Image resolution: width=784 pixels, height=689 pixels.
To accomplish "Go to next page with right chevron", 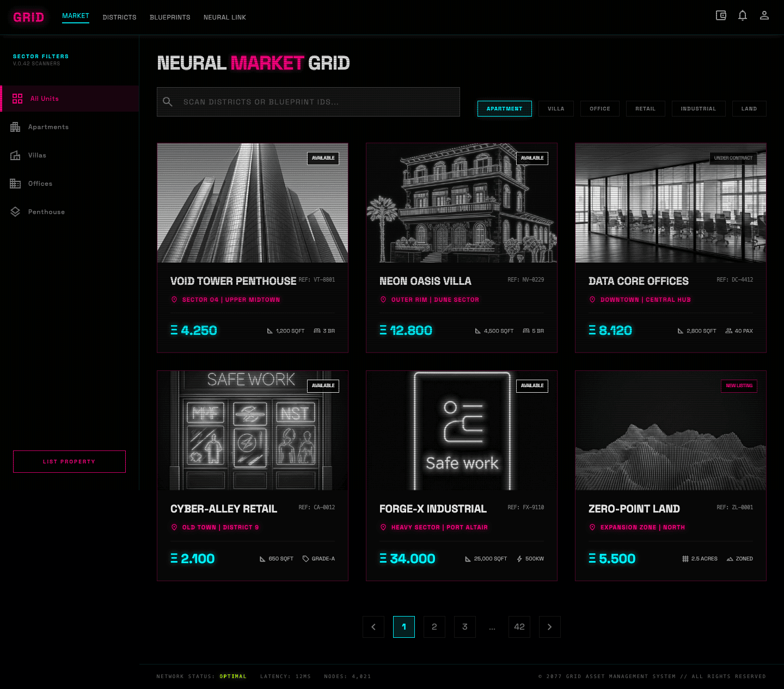I will pos(549,627).
